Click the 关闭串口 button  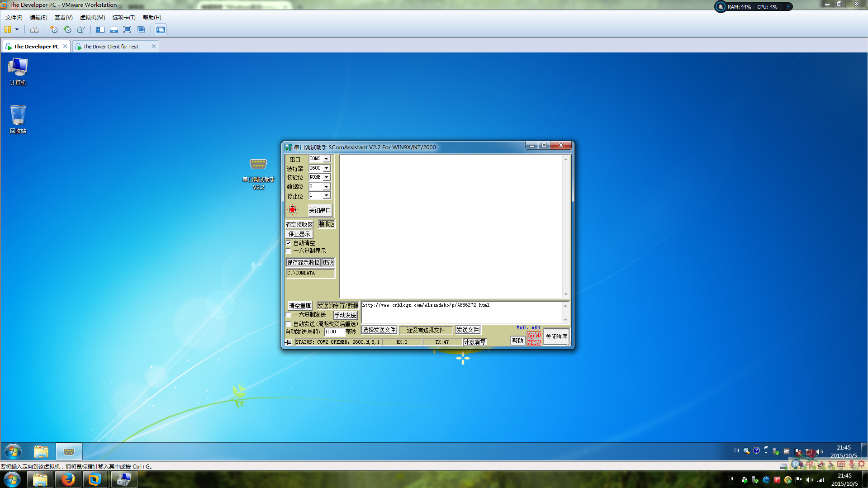pos(320,210)
